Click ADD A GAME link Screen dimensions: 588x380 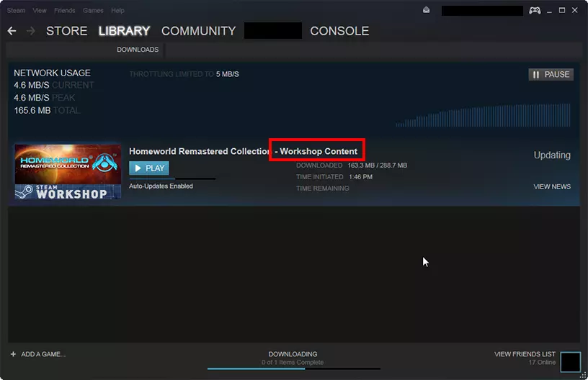pos(43,354)
